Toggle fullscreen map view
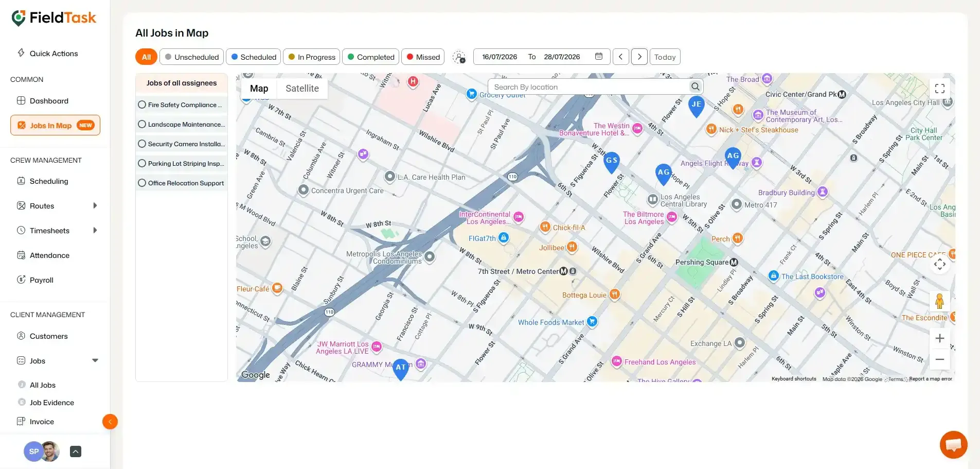The height and width of the screenshot is (469, 980). (940, 89)
